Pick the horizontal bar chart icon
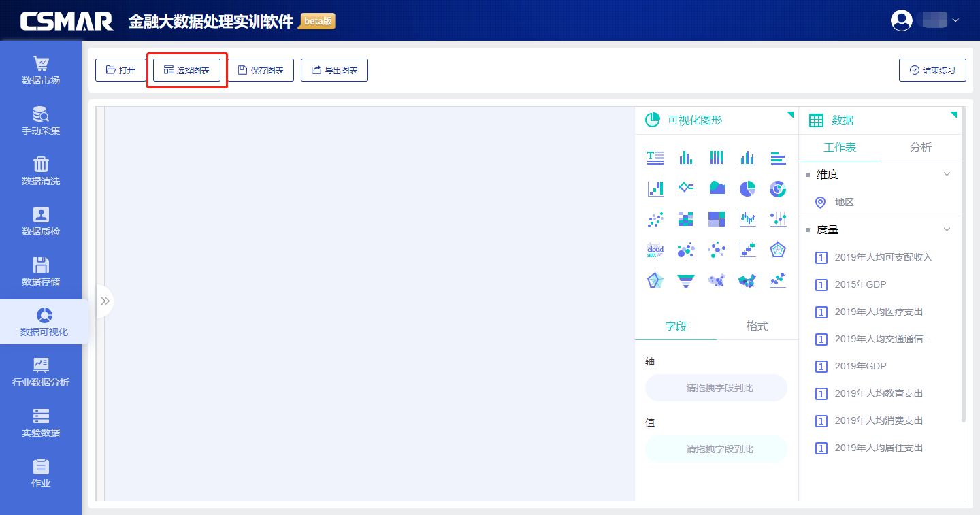This screenshot has width=980, height=515. click(778, 158)
